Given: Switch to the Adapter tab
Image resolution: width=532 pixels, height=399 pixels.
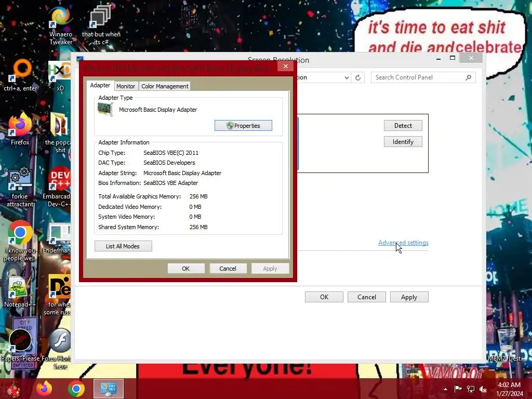Looking at the screenshot, I should coord(100,86).
